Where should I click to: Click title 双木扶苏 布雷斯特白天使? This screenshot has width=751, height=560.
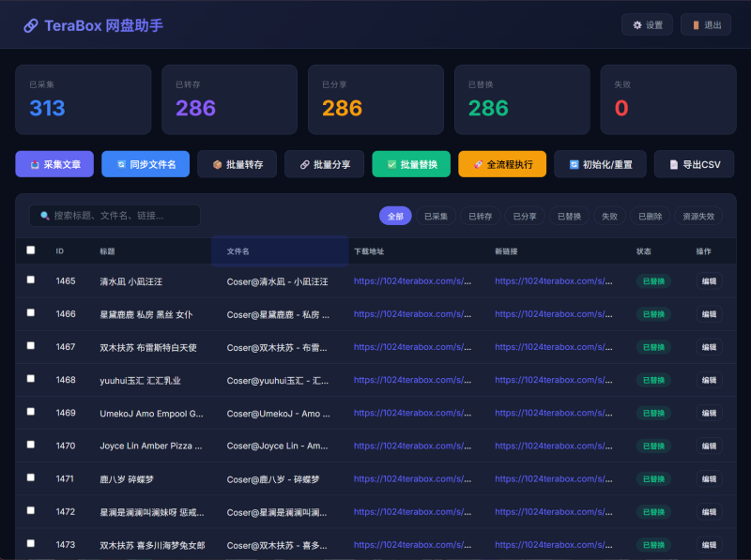click(148, 347)
